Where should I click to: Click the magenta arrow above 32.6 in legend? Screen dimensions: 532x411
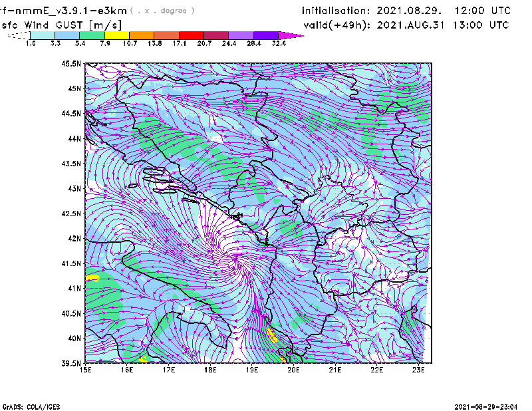point(291,35)
